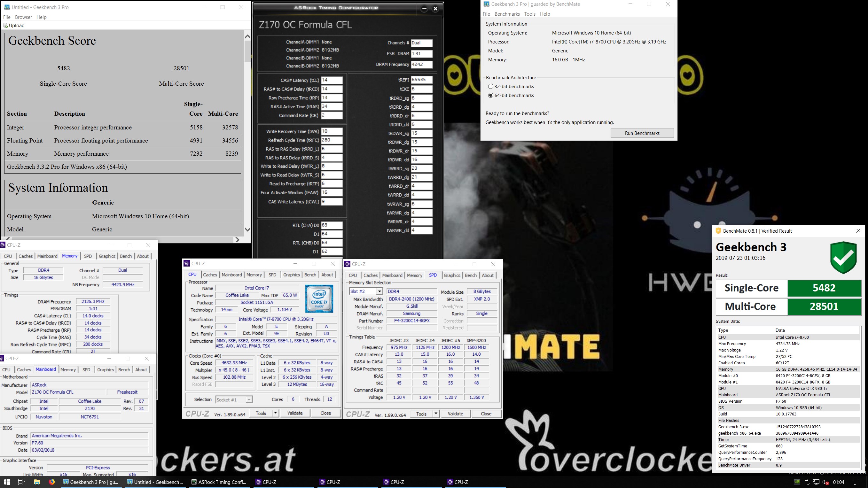The width and height of the screenshot is (868, 488).
Task: Click the muted volume tray icon
Action: pos(825,482)
